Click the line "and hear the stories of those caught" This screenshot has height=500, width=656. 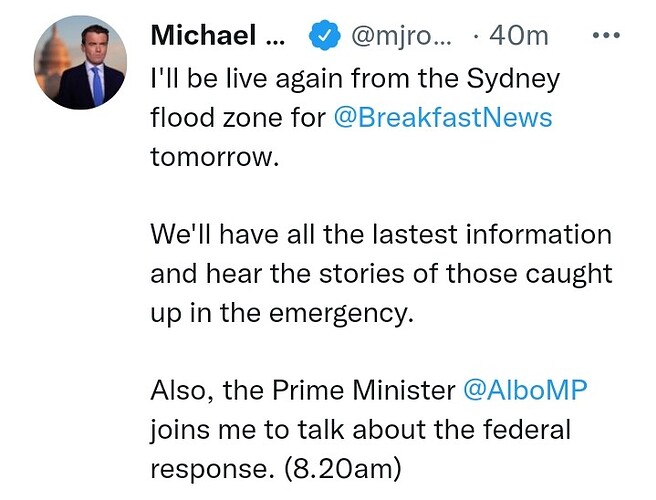click(x=380, y=273)
